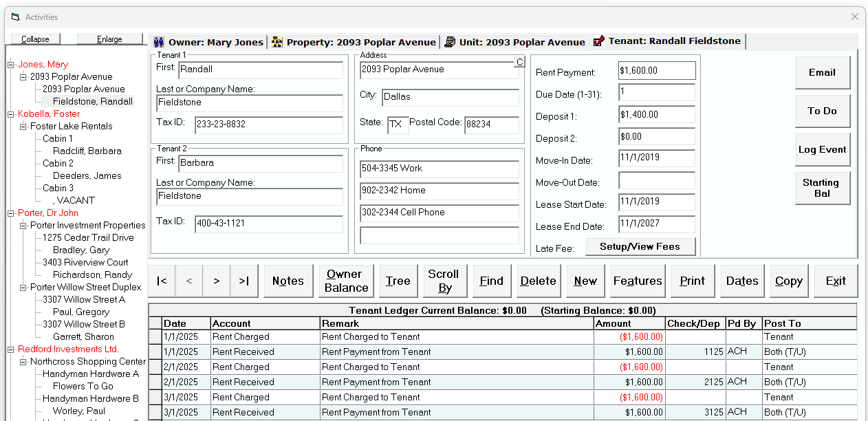Click the owner icon on the Owner tab
The image size is (868, 421).
tap(159, 42)
